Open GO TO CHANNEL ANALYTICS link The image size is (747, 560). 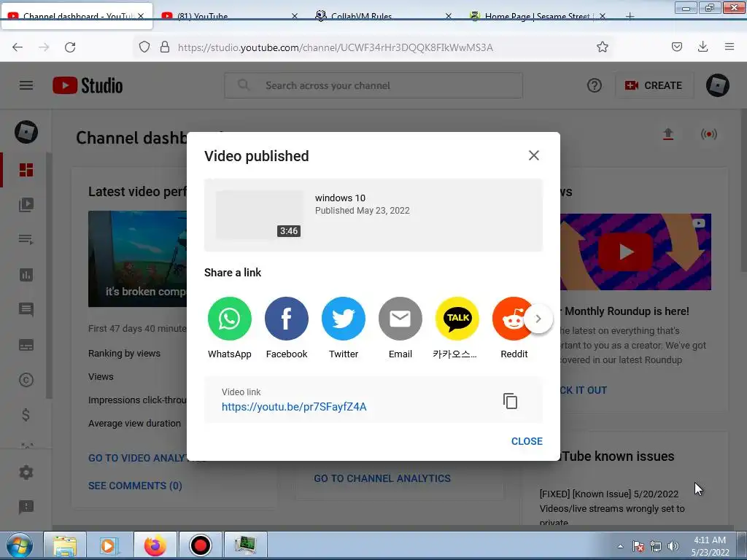pyautogui.click(x=382, y=478)
